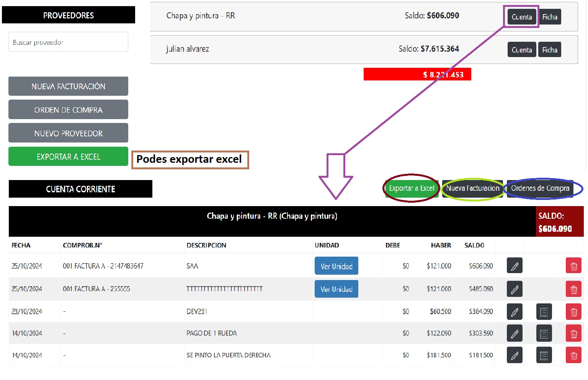Click pencil icon for FACTURA A - 255555 row
The image size is (588, 380).
[514, 289]
